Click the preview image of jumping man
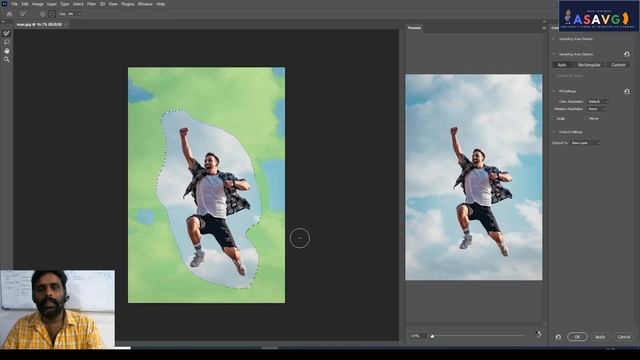640x360 pixels. [x=473, y=177]
